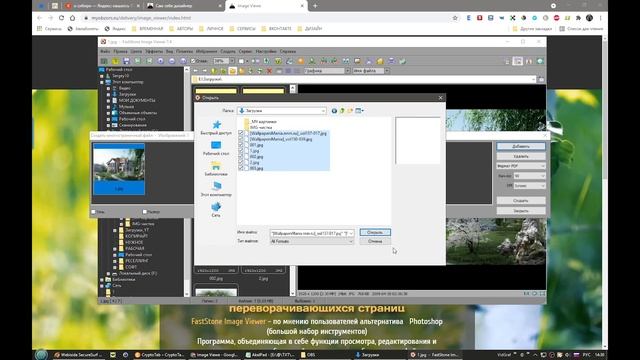This screenshot has height=360, width=640.
Task: Choose This PC icon in Open dialog sidebar
Action: pyautogui.click(x=216, y=187)
